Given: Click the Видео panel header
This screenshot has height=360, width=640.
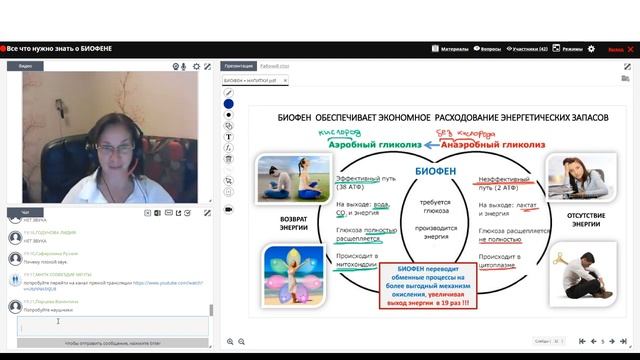Looking at the screenshot, I should point(25,66).
